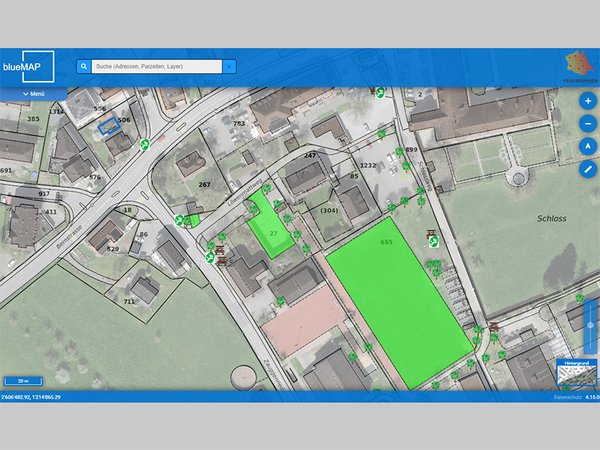Open the pencil drawing tool

pyautogui.click(x=588, y=169)
